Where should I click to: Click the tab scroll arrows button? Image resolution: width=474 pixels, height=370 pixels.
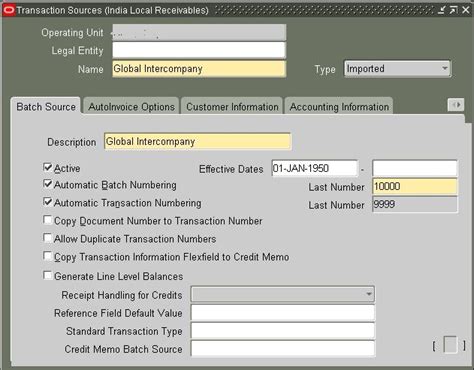[455, 105]
